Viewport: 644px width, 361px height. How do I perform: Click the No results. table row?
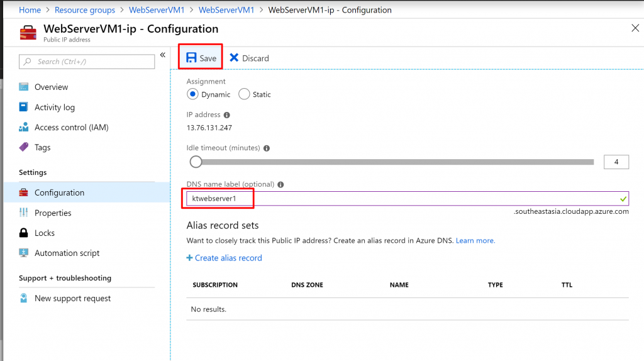408,309
